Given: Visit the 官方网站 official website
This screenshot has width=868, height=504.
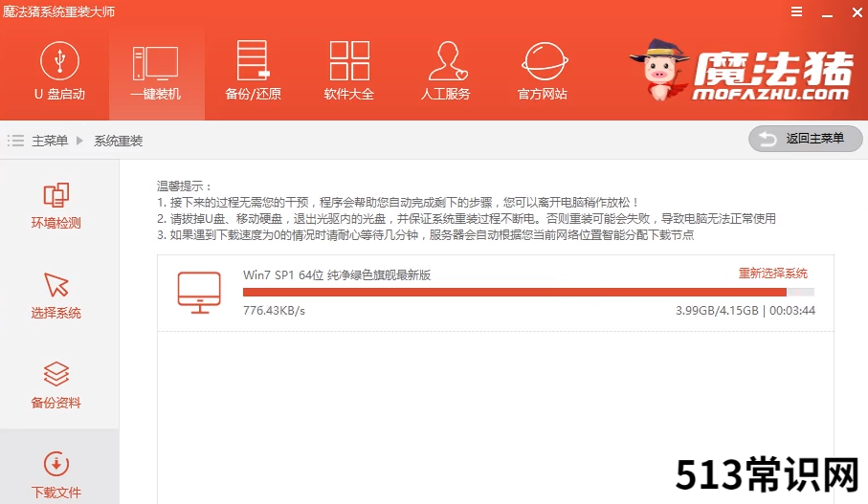Looking at the screenshot, I should (543, 72).
